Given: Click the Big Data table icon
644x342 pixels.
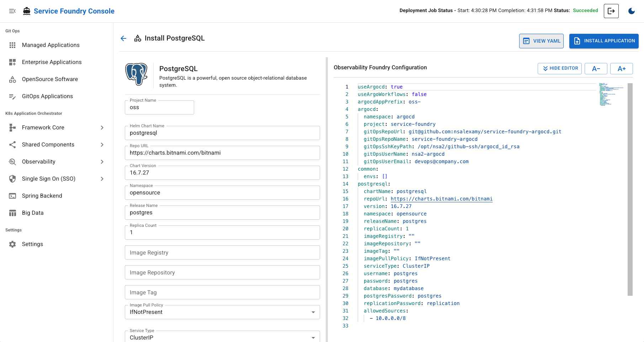Looking at the screenshot, I should coord(12,213).
